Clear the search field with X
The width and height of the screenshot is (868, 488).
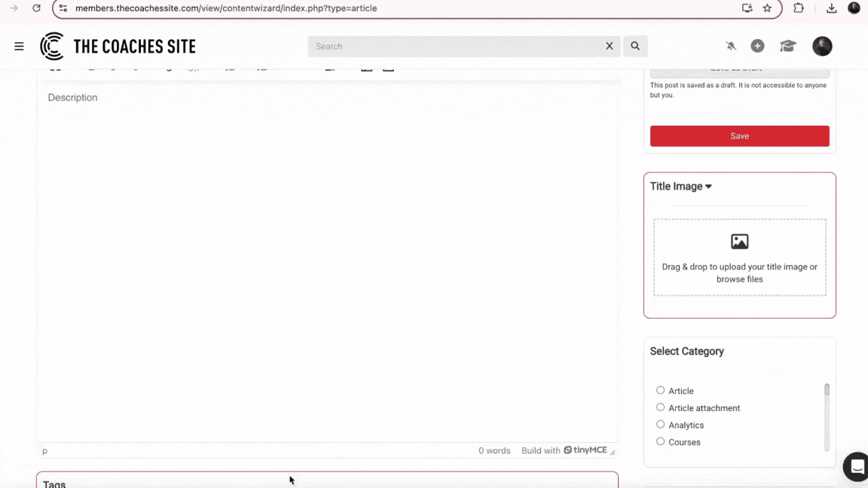point(610,46)
